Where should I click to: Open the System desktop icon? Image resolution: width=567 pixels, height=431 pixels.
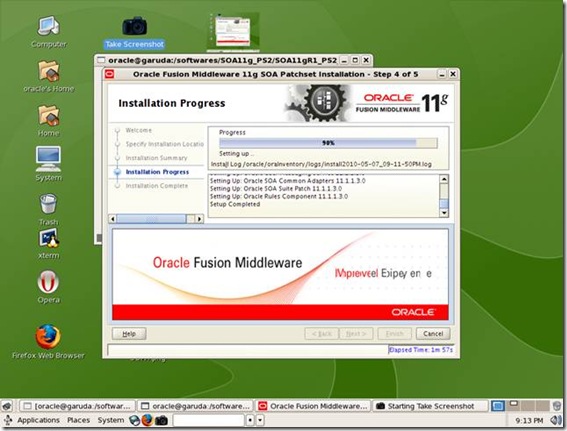(x=48, y=164)
